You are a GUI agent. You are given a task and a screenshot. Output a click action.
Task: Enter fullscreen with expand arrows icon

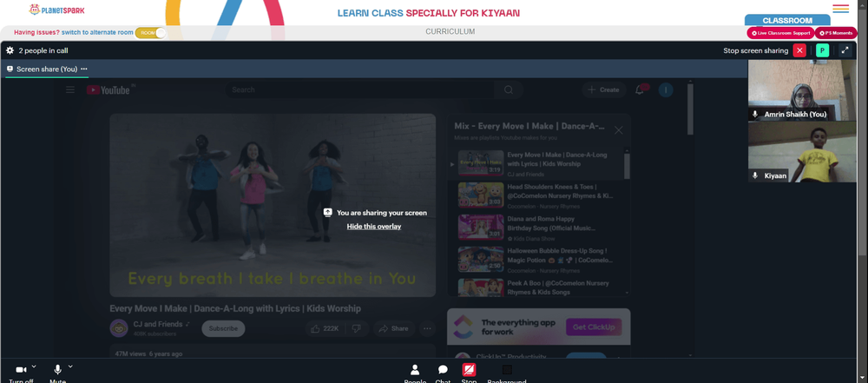pos(845,50)
